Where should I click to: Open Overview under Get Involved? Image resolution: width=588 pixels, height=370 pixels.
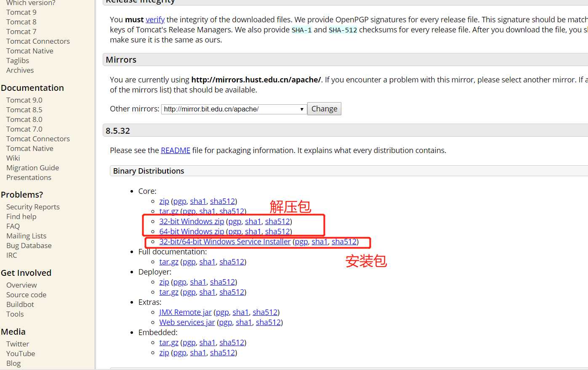[x=21, y=285]
